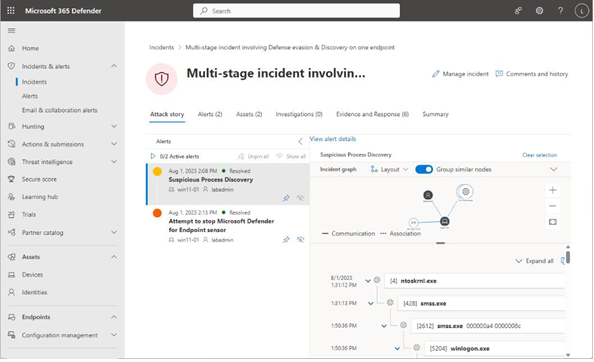Hide the Attempt to stop Defender alert
The image size is (594, 362).
click(x=300, y=239)
